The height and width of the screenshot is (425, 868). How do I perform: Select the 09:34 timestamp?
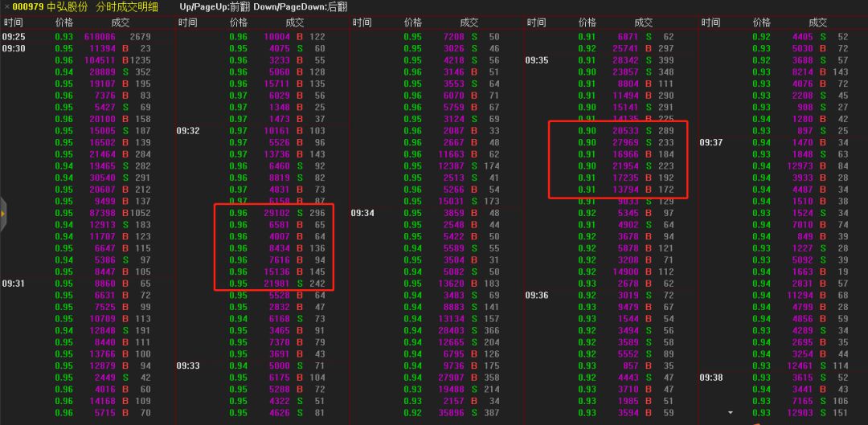click(362, 213)
